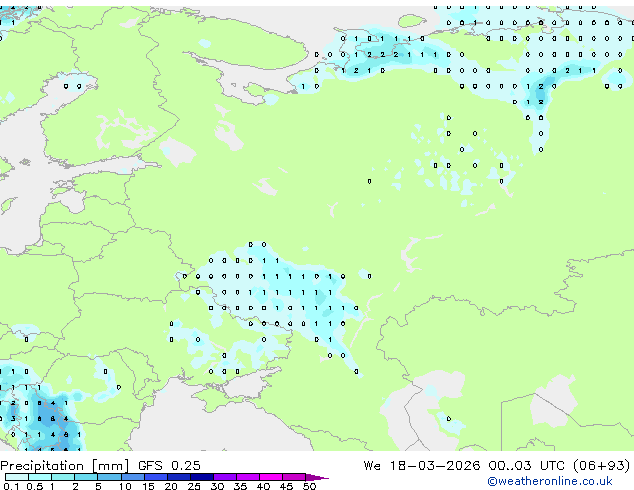
Task: Select the '00..03 UTC' time label
Action: tap(526, 466)
